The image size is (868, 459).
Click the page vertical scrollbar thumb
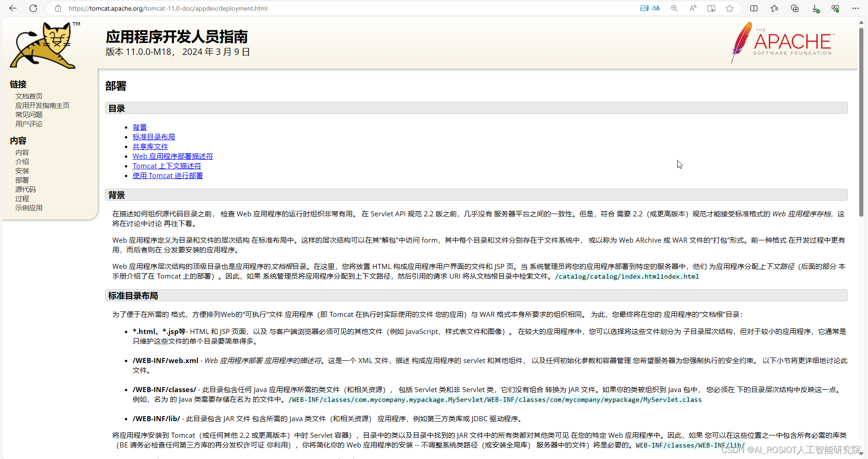[861, 122]
